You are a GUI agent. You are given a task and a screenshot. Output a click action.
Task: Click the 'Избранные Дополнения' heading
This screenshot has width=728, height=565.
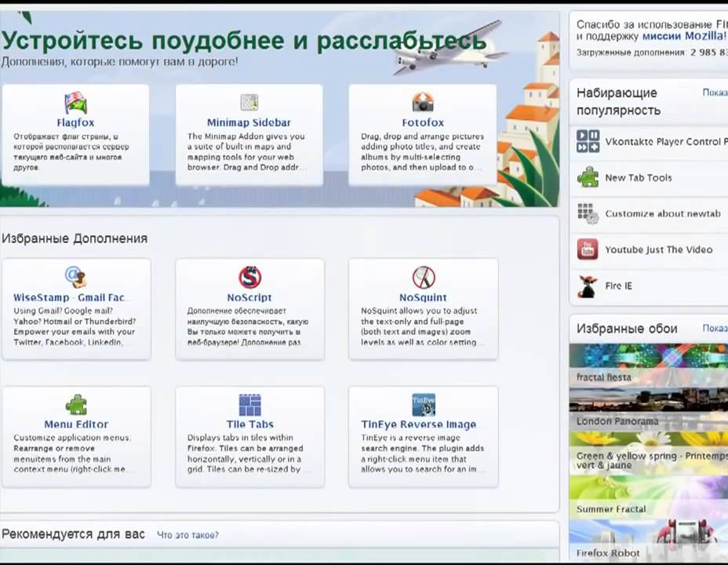[x=75, y=239]
